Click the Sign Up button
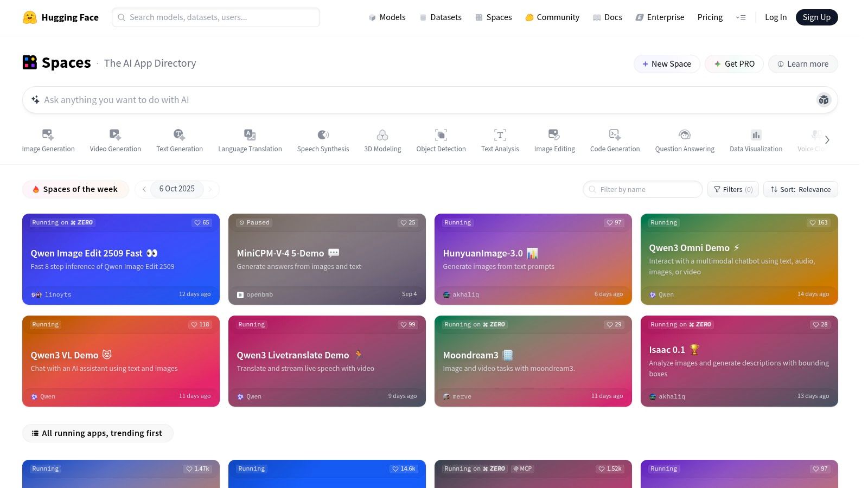This screenshot has width=868, height=488. tap(816, 17)
